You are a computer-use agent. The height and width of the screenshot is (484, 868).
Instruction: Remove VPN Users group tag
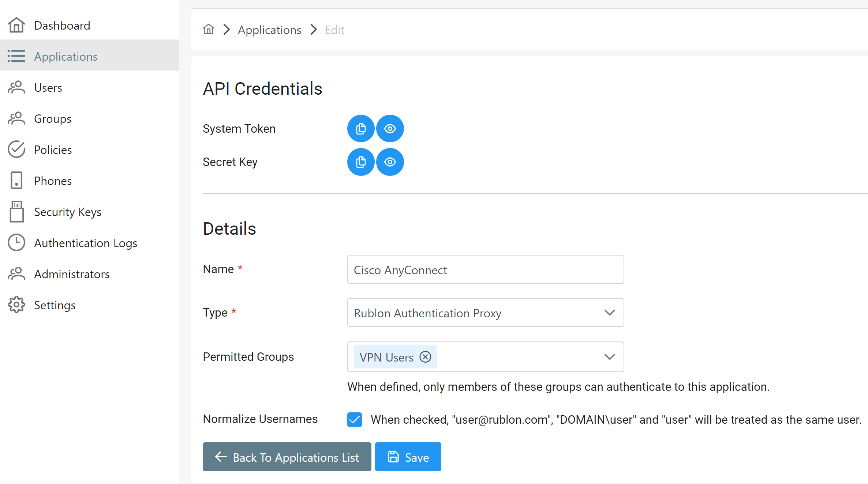[425, 357]
